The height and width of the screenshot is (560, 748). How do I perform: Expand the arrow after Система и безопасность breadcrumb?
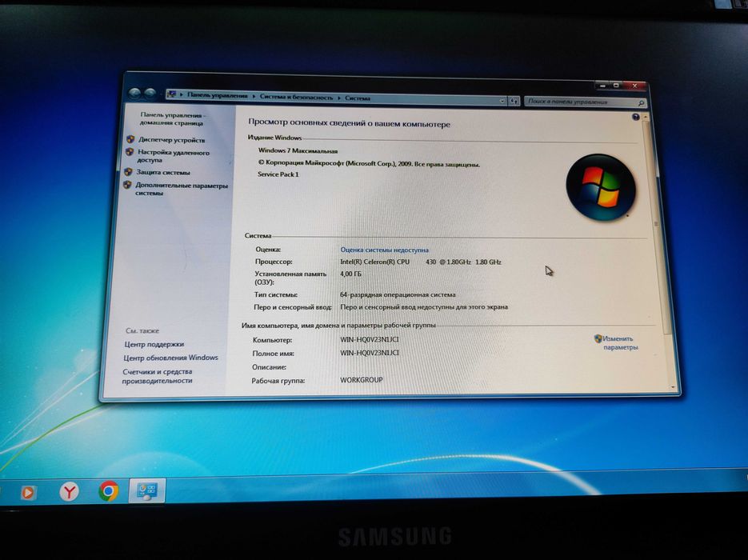(339, 98)
